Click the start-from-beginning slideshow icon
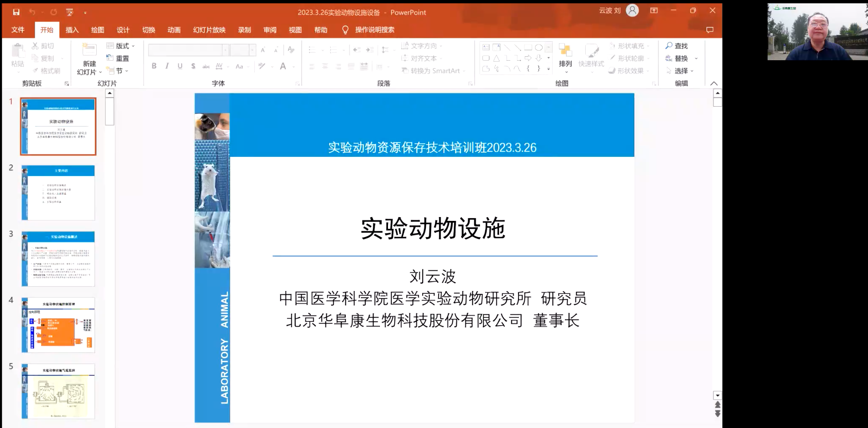The image size is (868, 428). click(x=70, y=12)
